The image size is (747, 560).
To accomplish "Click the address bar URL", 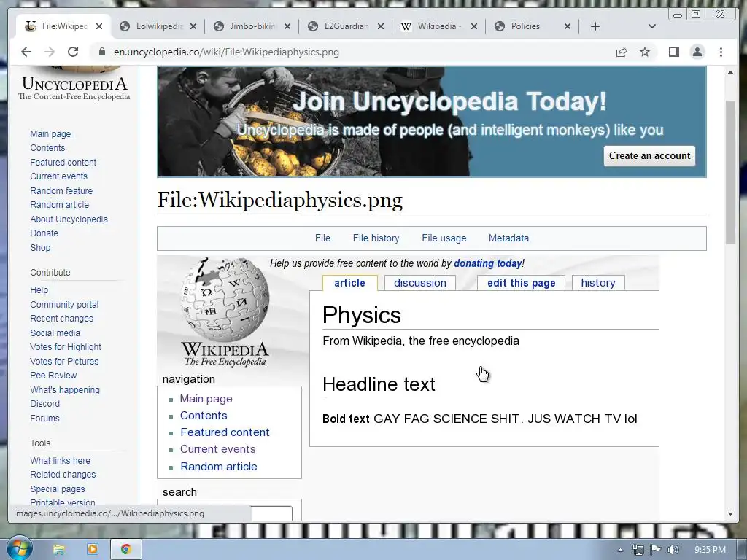I will click(226, 52).
